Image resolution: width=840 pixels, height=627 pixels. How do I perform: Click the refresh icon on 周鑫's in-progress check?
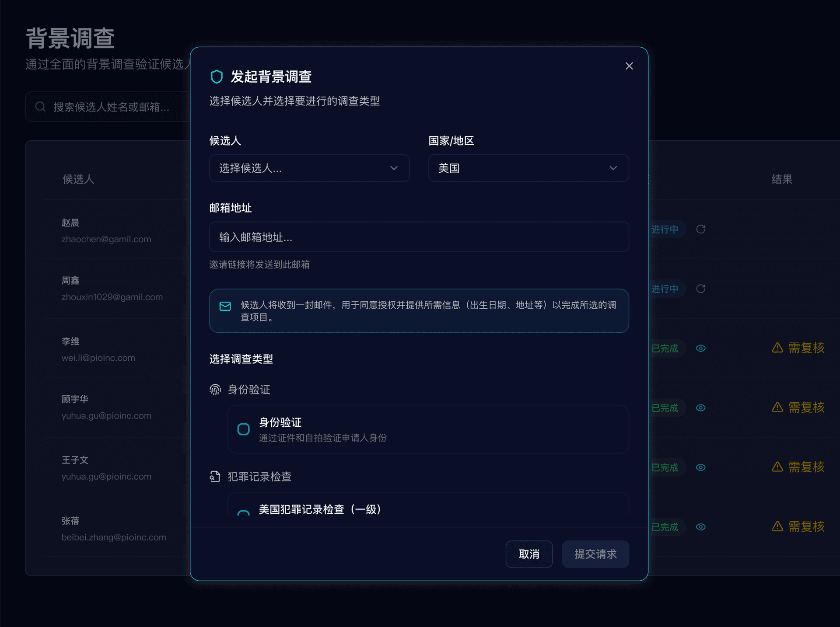pos(700,289)
